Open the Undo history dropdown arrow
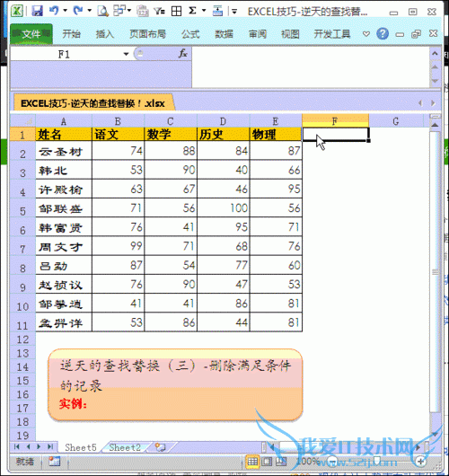Viewport: 449px width, 476px height. [x=65, y=11]
